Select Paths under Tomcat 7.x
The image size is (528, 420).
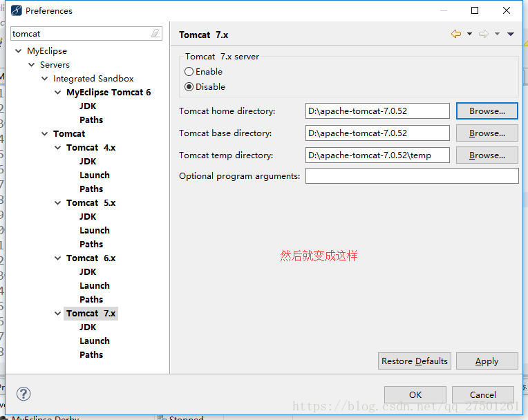pyautogui.click(x=91, y=354)
